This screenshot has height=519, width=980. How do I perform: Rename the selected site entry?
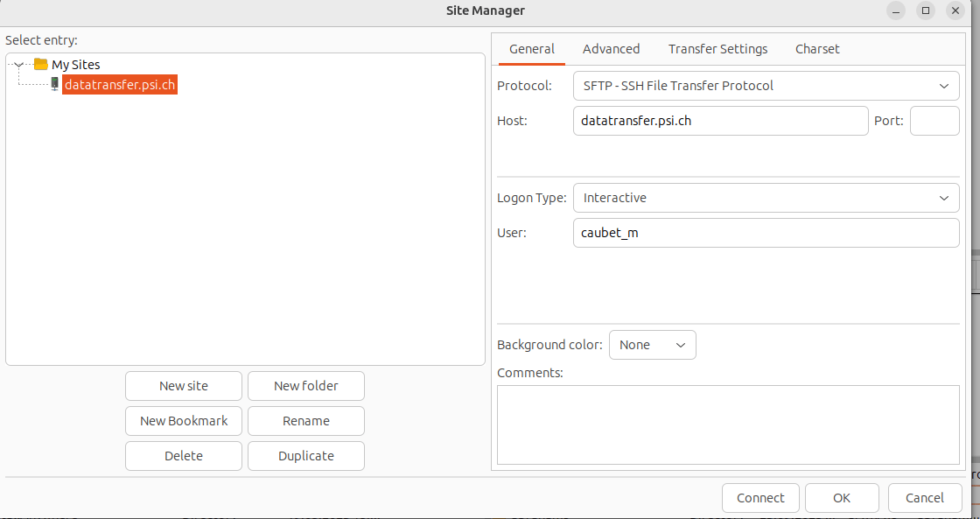coord(305,421)
